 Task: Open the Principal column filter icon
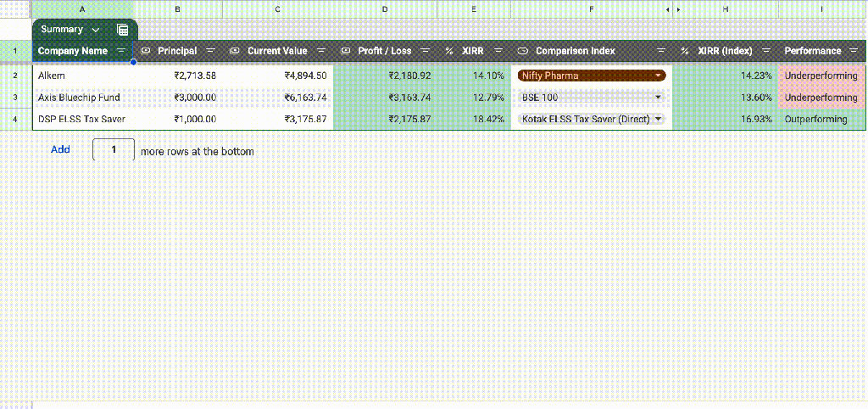[210, 51]
